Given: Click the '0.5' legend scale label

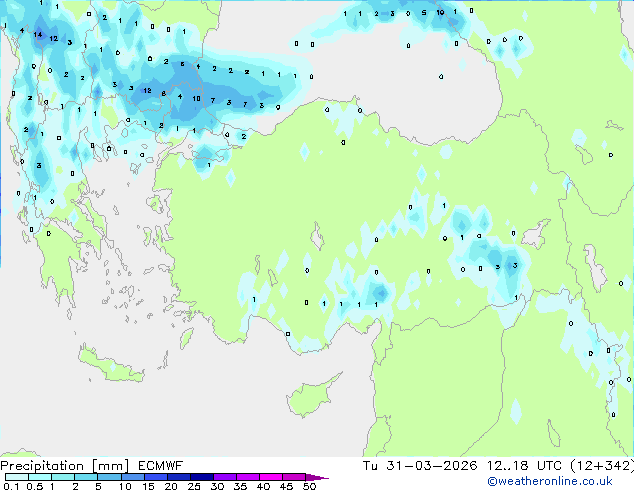Looking at the screenshot, I should (x=35, y=486).
